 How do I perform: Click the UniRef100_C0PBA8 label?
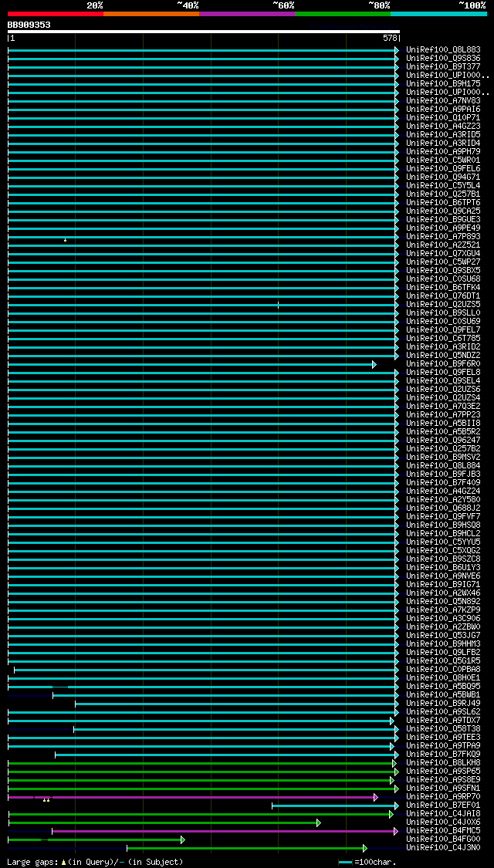tap(443, 669)
